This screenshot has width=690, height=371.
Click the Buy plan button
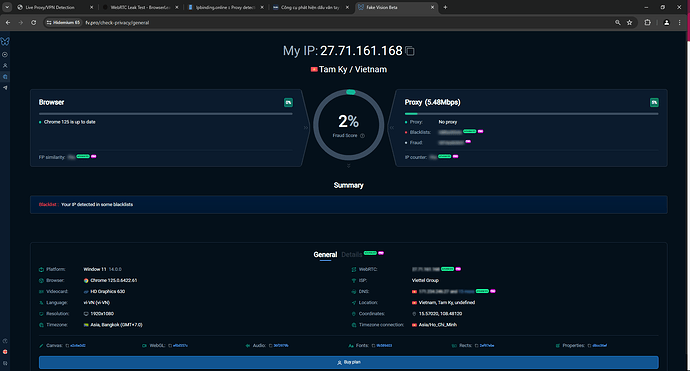pos(349,362)
